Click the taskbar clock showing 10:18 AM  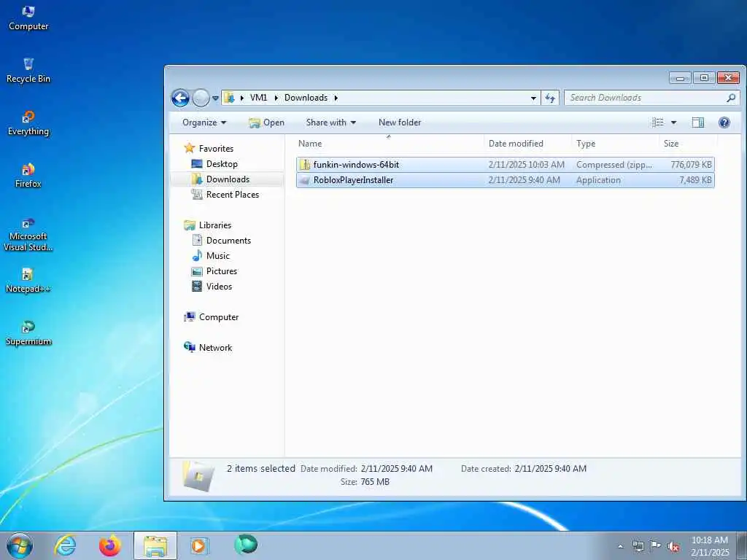[710, 546]
